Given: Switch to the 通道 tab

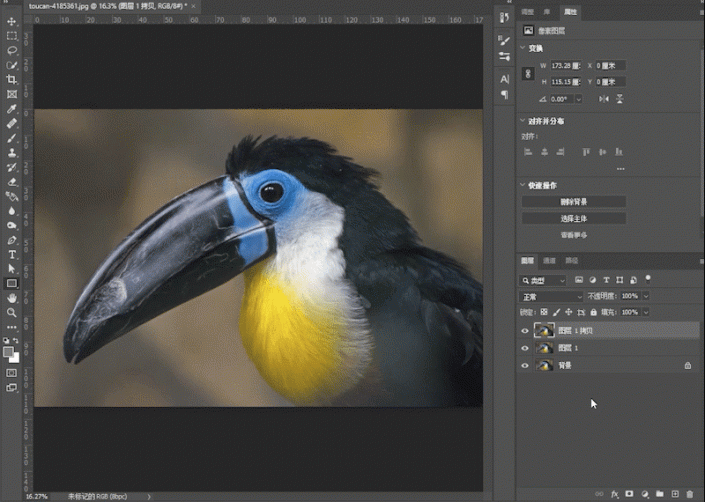Looking at the screenshot, I should [x=550, y=261].
